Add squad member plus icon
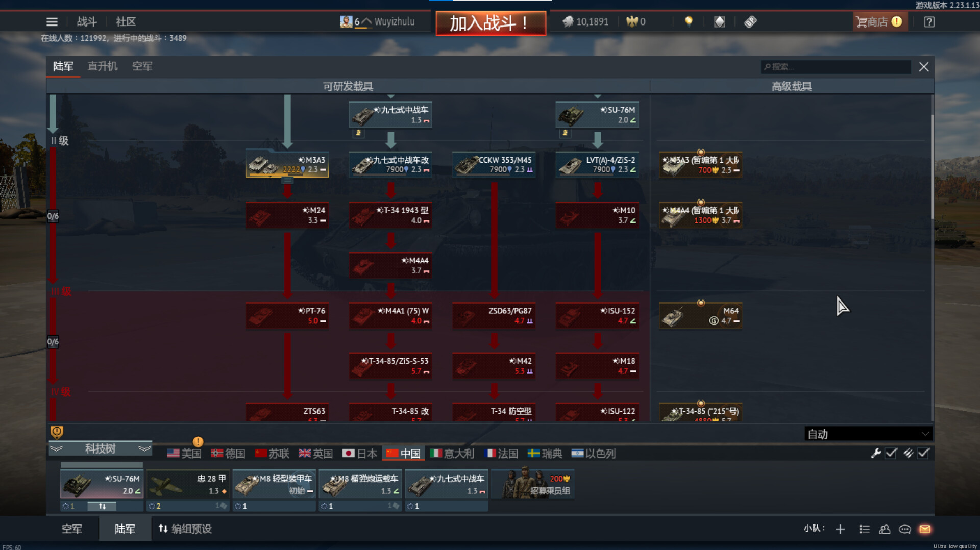Image resolution: width=980 pixels, height=550 pixels. click(x=840, y=529)
